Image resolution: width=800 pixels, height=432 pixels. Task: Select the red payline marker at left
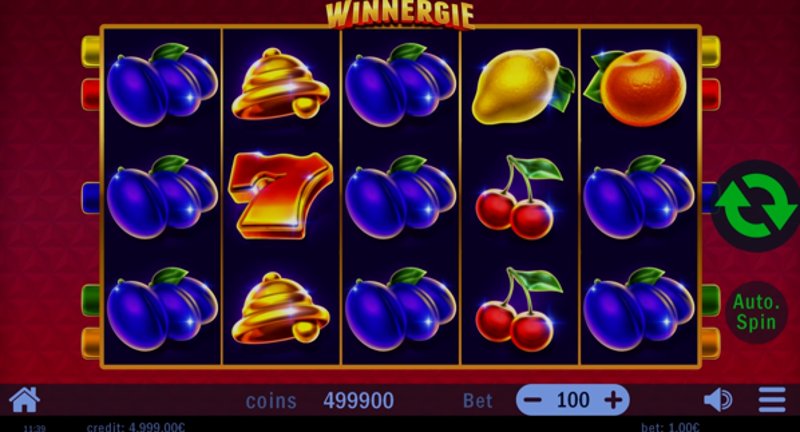click(x=91, y=94)
